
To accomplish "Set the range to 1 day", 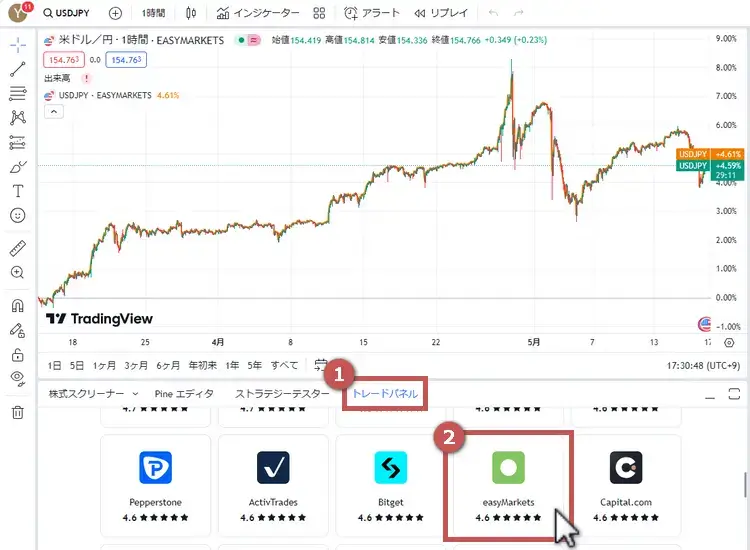I will tap(54, 365).
